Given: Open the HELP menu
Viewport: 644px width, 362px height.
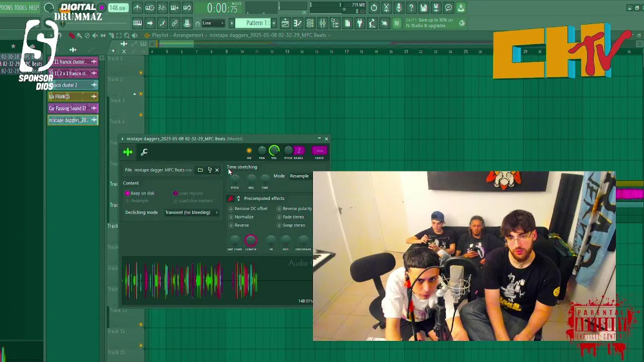Looking at the screenshot, I should click(x=34, y=8).
